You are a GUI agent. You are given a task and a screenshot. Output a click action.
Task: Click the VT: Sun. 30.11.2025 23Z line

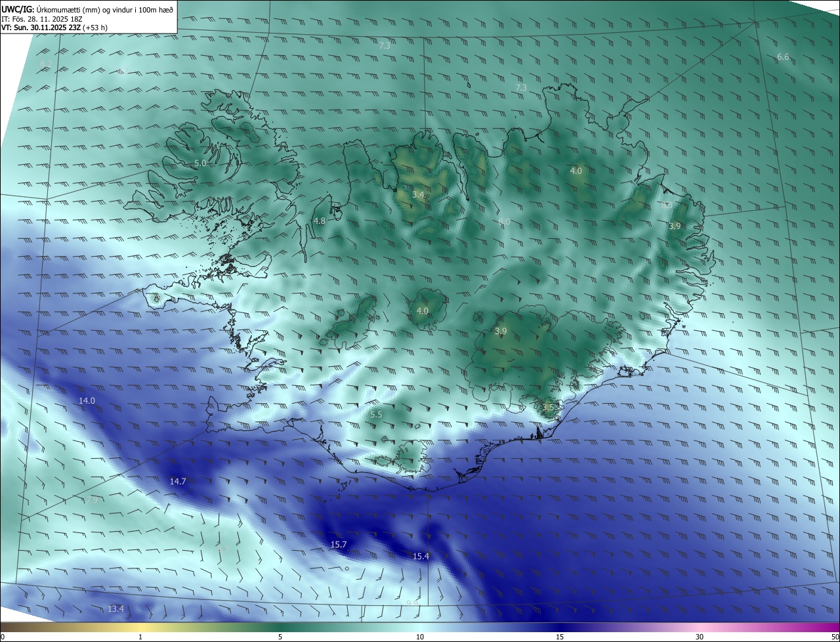coord(54,28)
